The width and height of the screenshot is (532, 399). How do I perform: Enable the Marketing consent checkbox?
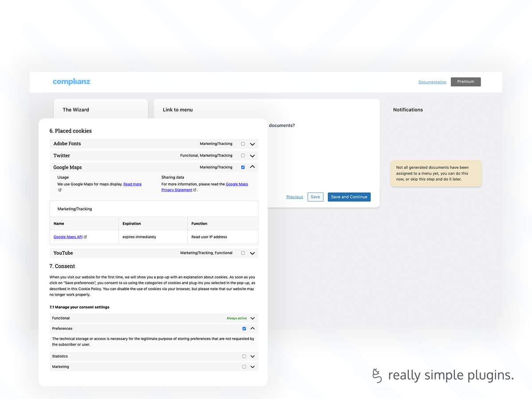[244, 367]
